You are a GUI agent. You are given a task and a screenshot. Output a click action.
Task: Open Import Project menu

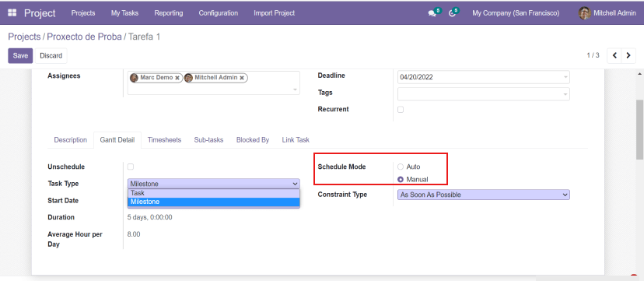(274, 13)
